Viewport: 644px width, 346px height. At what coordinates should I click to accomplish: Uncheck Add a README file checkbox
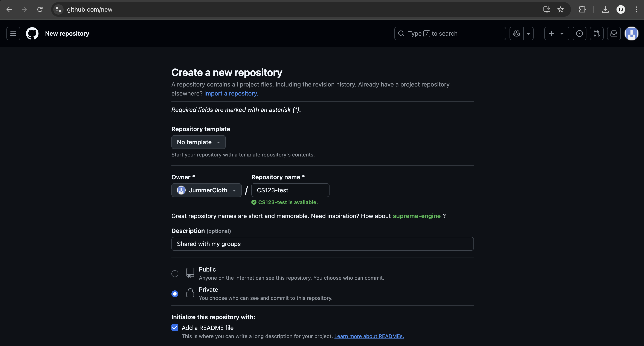tap(175, 328)
